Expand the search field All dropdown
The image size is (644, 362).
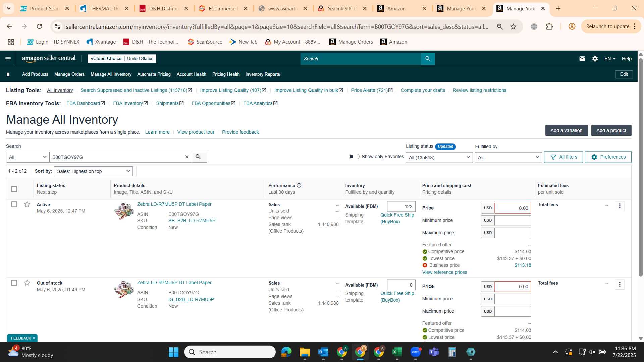[28, 157]
